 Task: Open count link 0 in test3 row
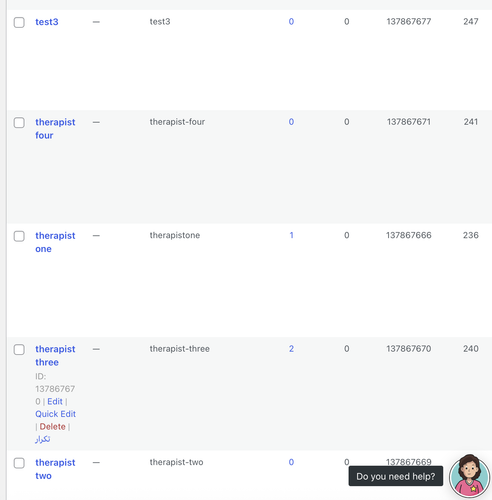coord(291,22)
